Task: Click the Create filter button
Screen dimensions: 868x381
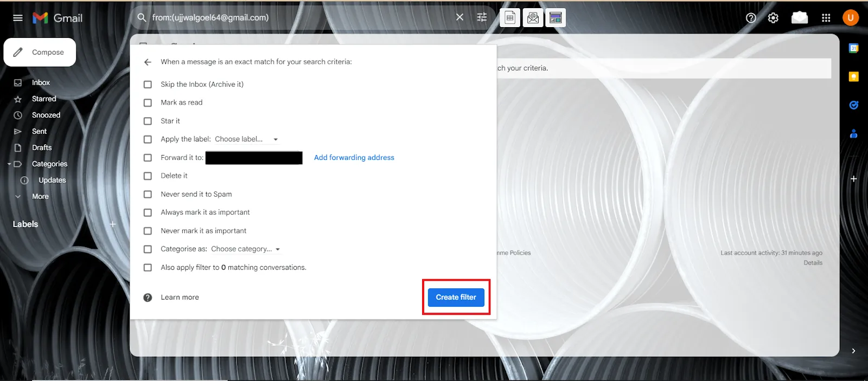Action: point(456,297)
